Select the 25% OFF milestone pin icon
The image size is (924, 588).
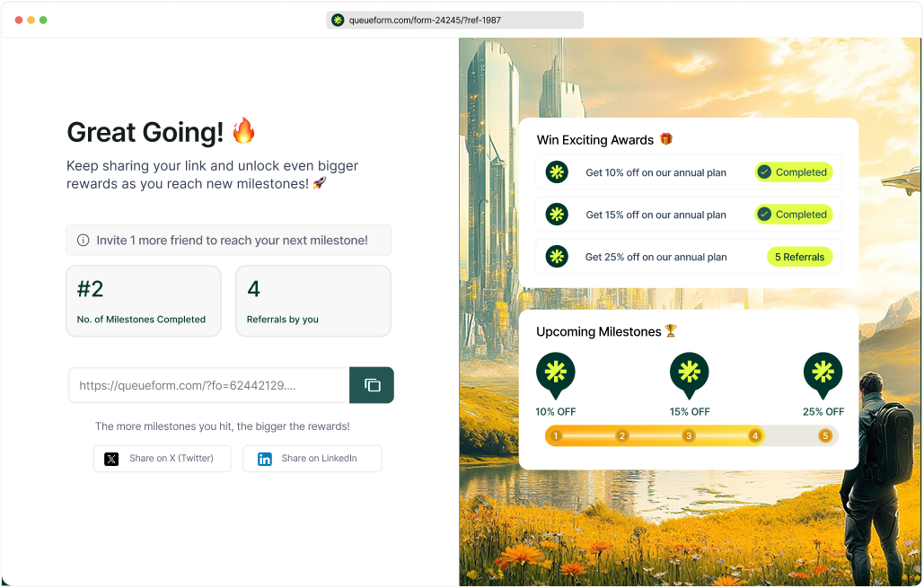(x=823, y=373)
